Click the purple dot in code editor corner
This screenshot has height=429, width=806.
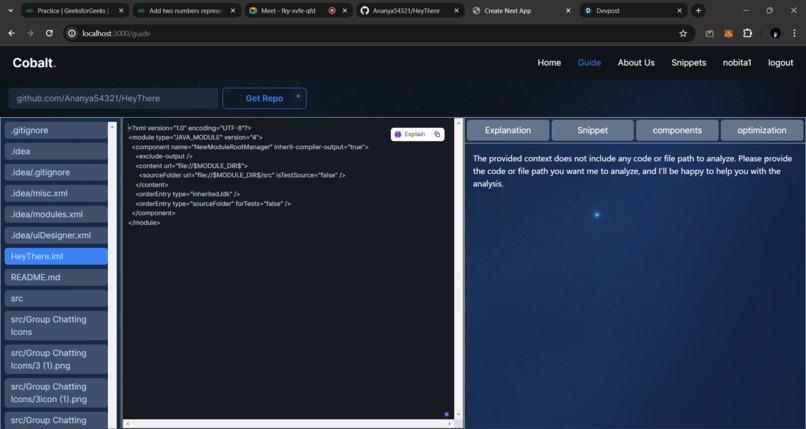point(447,414)
